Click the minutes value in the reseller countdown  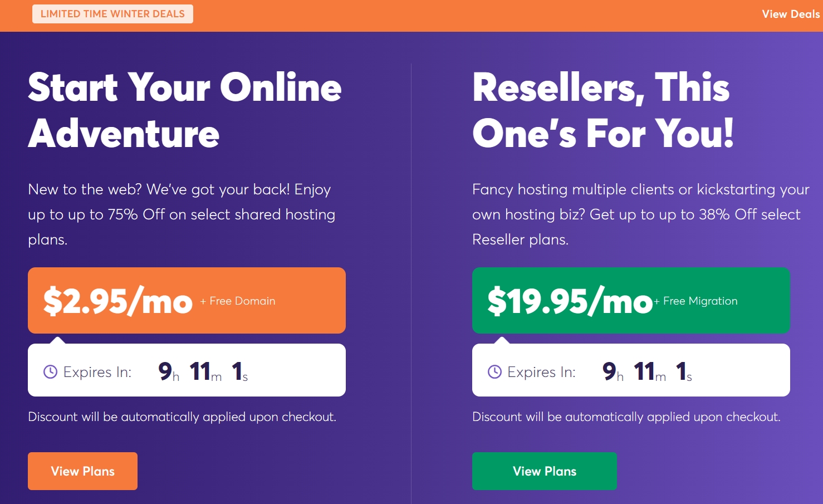point(644,371)
